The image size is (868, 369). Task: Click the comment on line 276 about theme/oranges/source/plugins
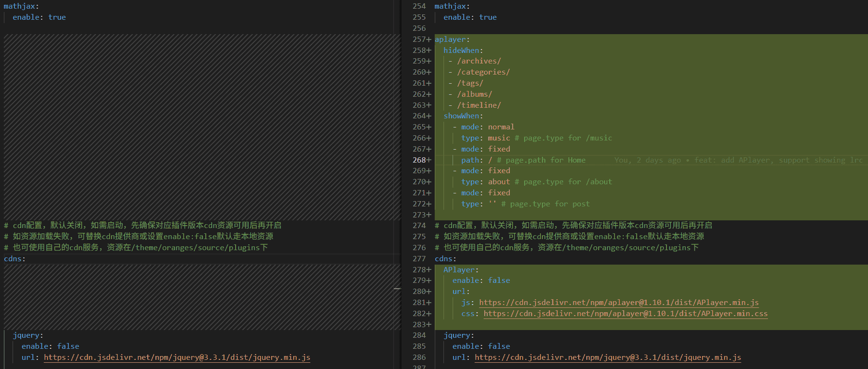[567, 248]
